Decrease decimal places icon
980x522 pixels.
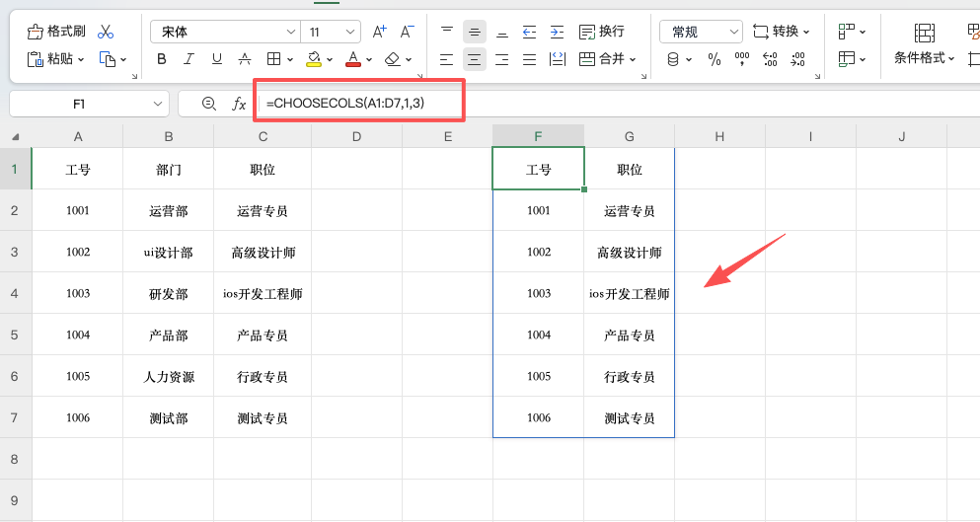pyautogui.click(x=798, y=59)
